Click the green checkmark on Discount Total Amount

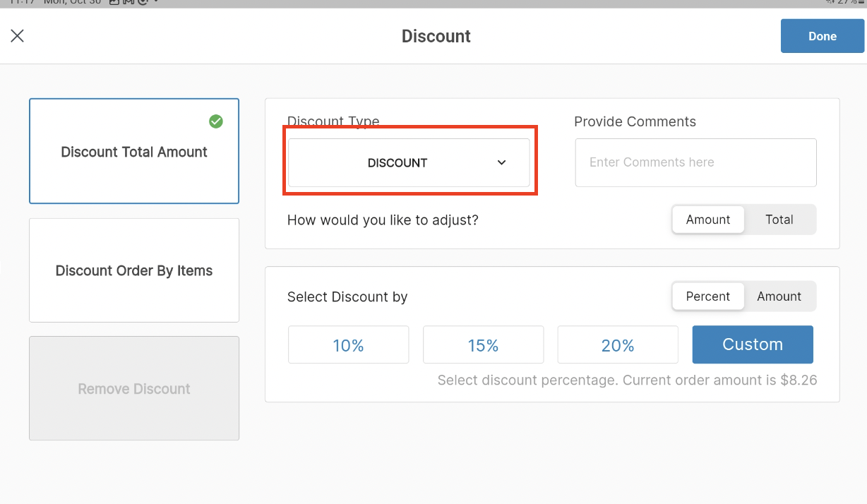[216, 121]
